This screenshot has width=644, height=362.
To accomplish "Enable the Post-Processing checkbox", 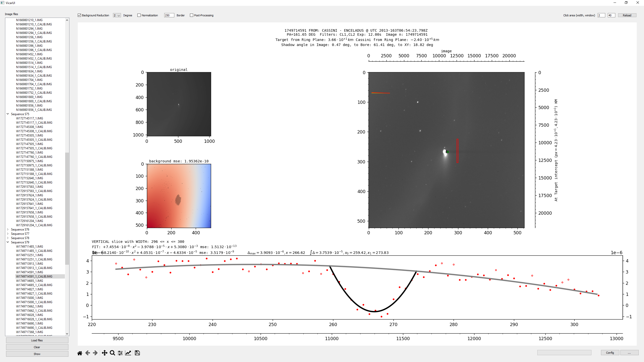I will [191, 15].
